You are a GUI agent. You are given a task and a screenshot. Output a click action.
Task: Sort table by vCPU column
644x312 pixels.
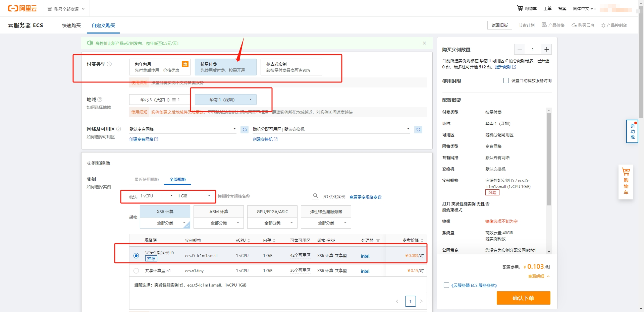249,241
